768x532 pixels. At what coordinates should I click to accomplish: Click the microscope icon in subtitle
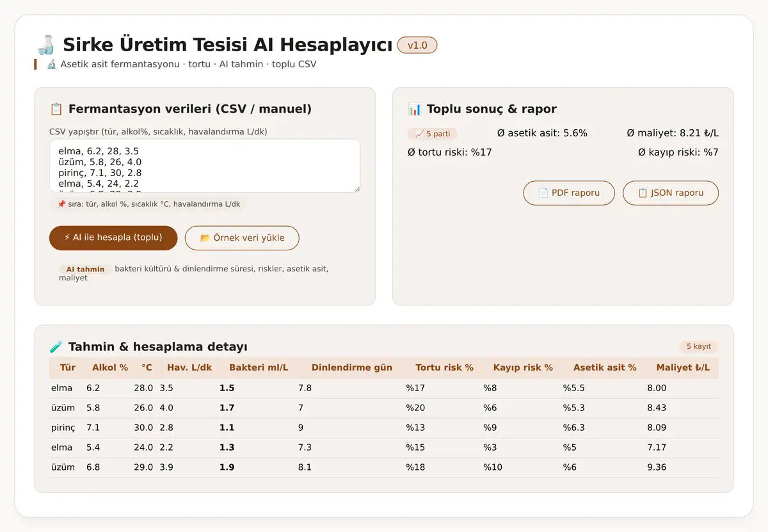(52, 64)
